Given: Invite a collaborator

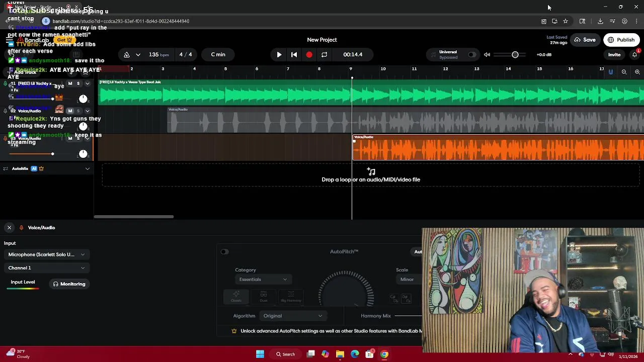Looking at the screenshot, I should [614, 54].
